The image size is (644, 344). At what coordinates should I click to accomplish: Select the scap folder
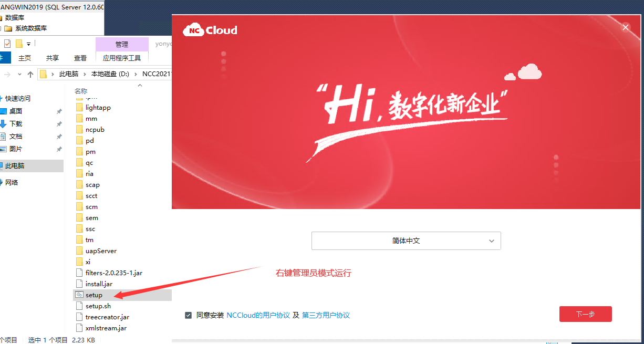click(x=92, y=185)
